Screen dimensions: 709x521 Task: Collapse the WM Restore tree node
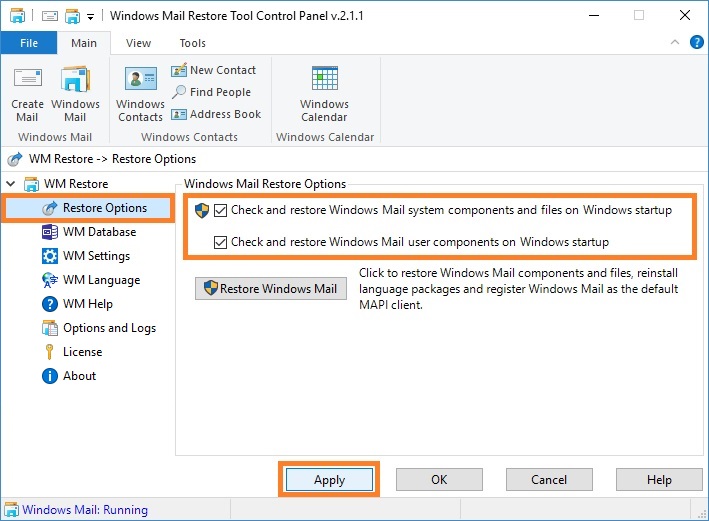tap(11, 184)
